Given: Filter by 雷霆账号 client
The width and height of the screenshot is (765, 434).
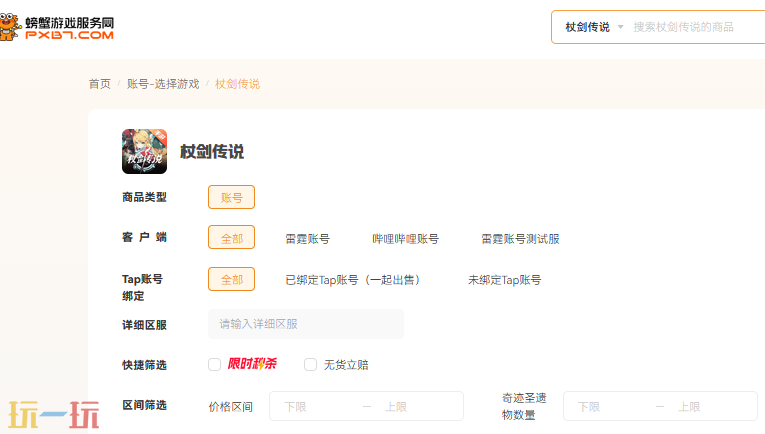Looking at the screenshot, I should coord(307,238).
